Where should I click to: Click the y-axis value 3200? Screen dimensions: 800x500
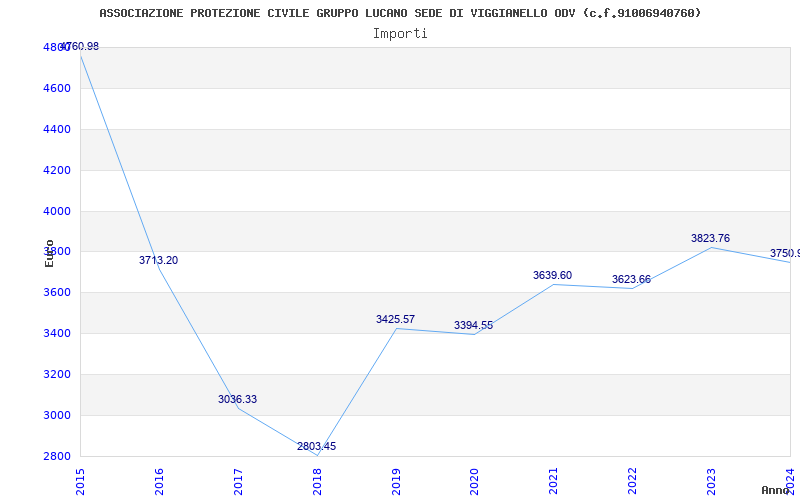57,374
